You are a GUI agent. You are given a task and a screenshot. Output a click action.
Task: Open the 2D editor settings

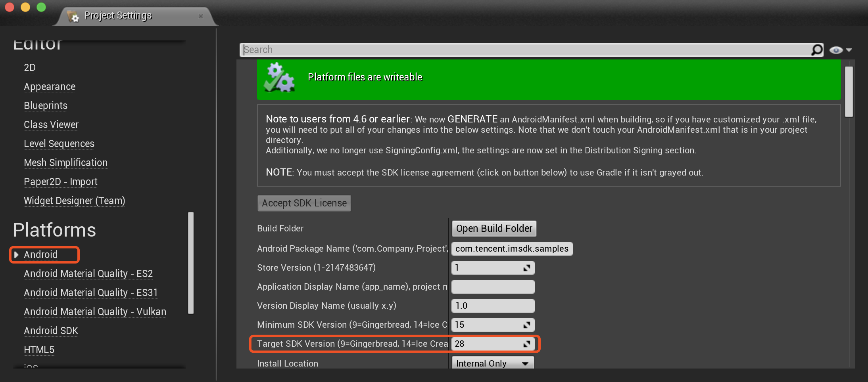click(30, 68)
